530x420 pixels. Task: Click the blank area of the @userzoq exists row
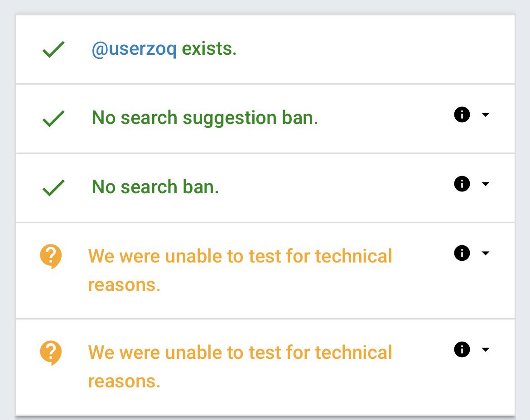pos(372,49)
